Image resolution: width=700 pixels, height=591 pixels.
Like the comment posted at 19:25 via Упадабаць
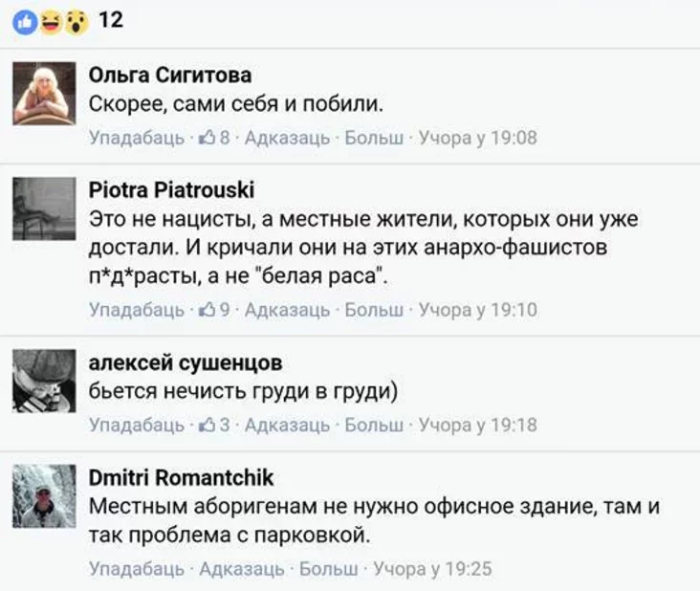(136, 569)
